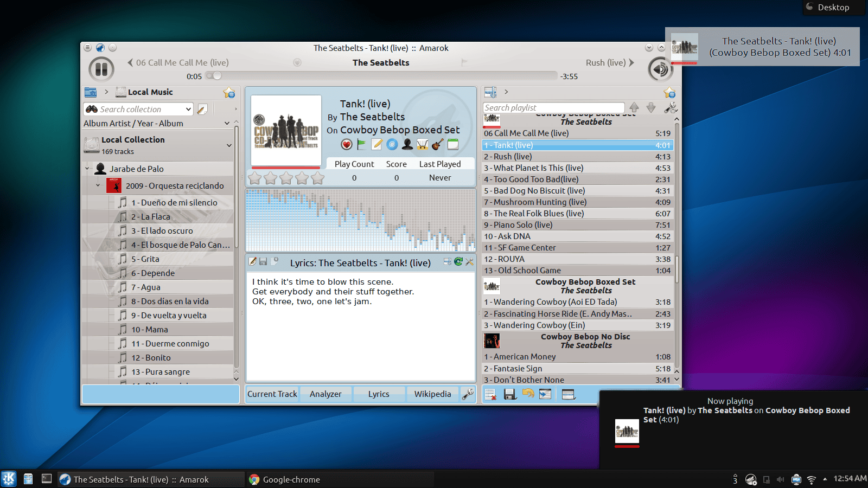The height and width of the screenshot is (488, 868).
Task: Edit track details with the pencil icon
Action: click(x=377, y=144)
